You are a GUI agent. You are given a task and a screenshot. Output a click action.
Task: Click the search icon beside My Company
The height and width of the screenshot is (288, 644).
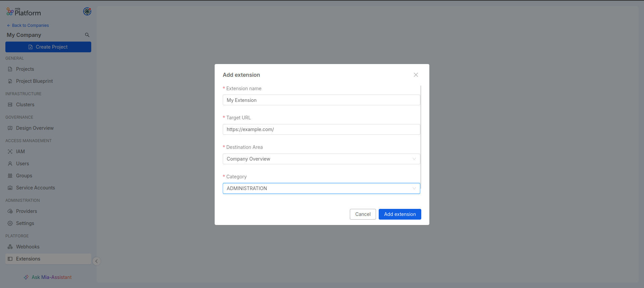[87, 35]
